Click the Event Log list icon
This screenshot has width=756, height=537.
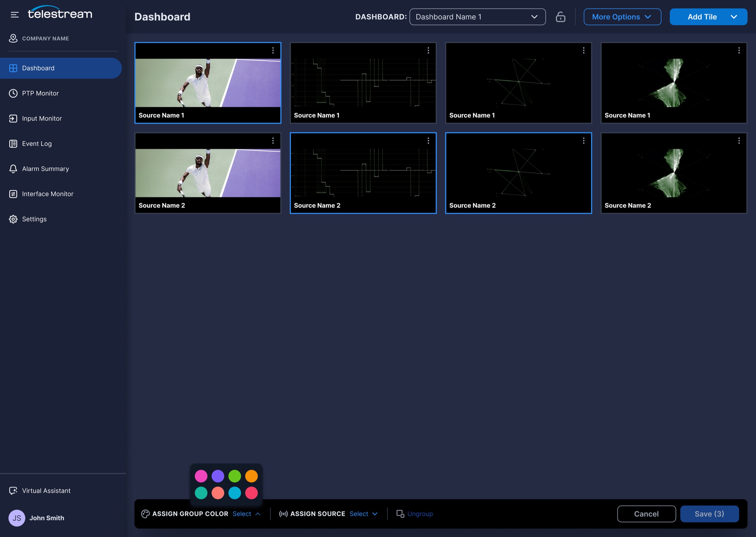[13, 144]
